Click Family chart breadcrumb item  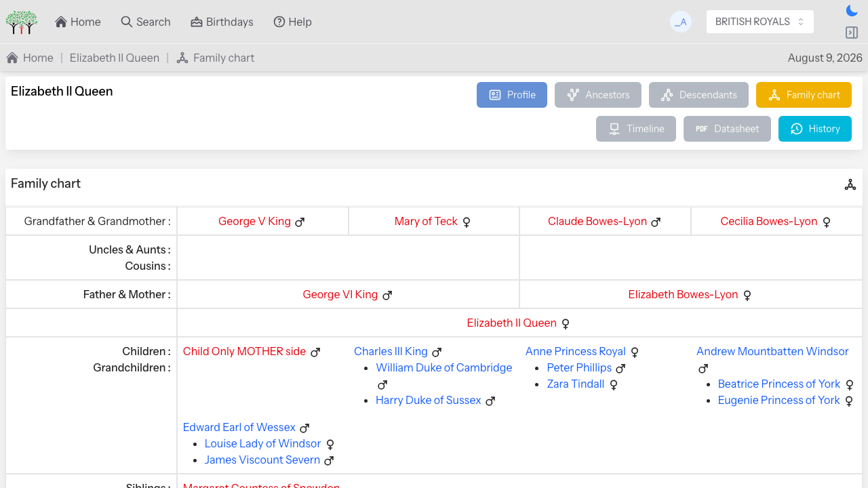pos(216,58)
